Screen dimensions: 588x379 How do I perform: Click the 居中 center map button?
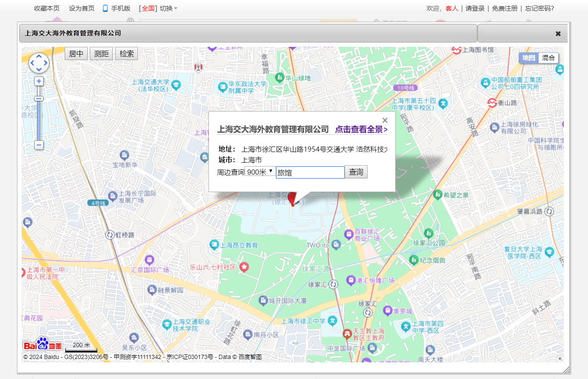pos(76,54)
